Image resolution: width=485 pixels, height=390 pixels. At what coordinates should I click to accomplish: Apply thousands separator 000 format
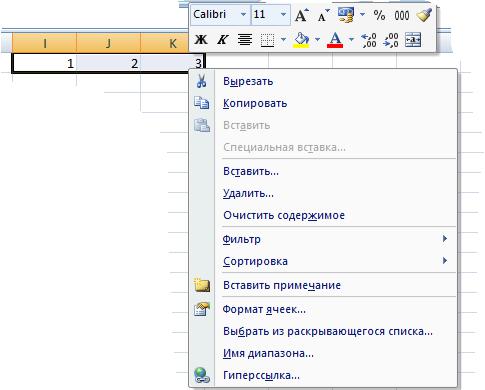[x=402, y=15]
